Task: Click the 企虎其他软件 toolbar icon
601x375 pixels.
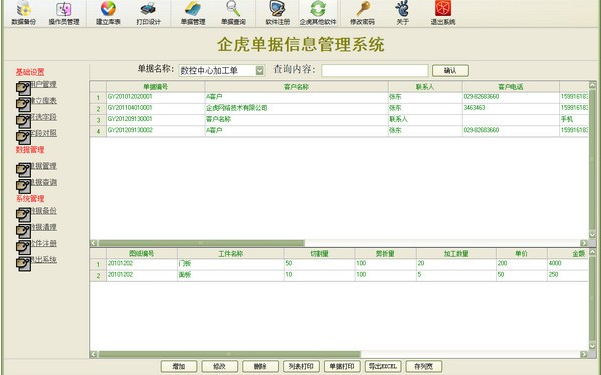Action: coord(318,13)
